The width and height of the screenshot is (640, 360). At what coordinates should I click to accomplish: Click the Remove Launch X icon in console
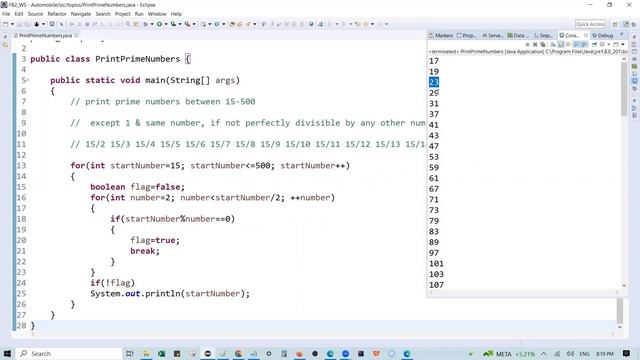(535, 44)
